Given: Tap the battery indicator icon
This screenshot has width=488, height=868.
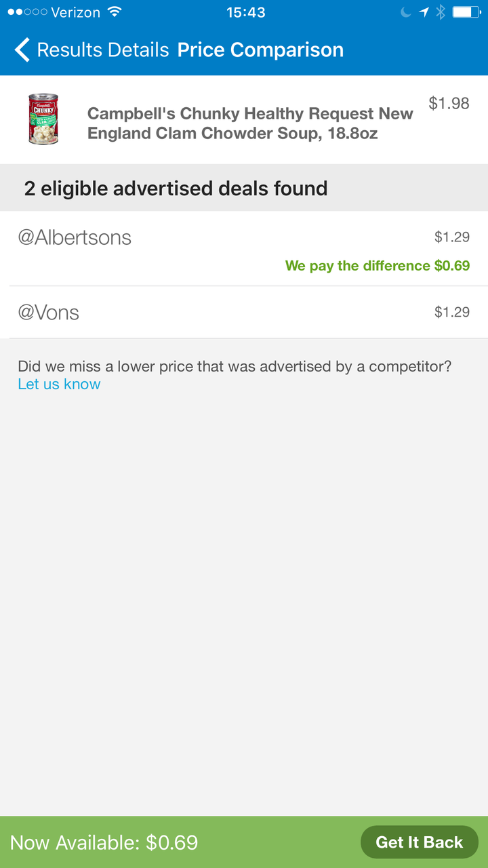Looking at the screenshot, I should 466,12.
